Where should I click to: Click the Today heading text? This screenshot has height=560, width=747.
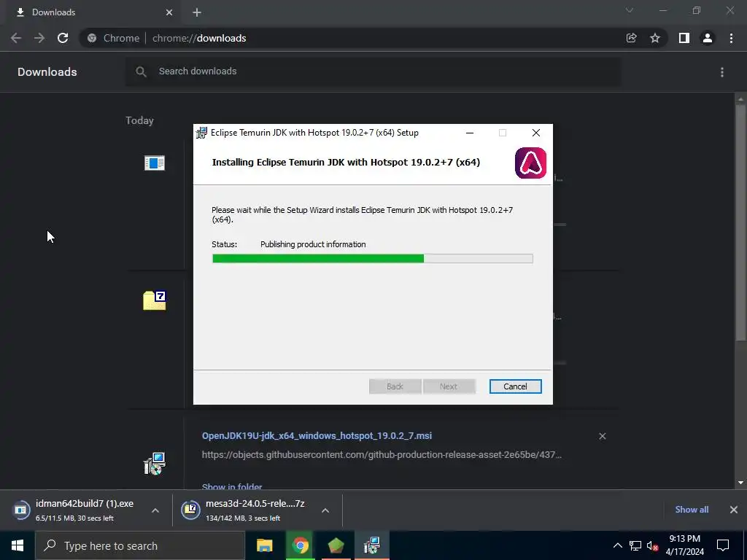(x=139, y=120)
